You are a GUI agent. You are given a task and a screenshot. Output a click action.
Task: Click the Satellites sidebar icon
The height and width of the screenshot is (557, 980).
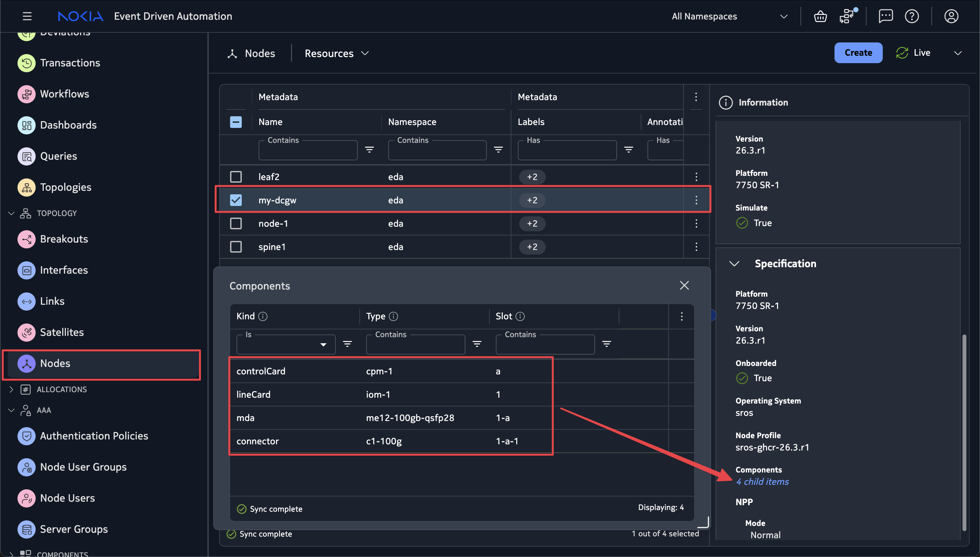click(x=27, y=332)
